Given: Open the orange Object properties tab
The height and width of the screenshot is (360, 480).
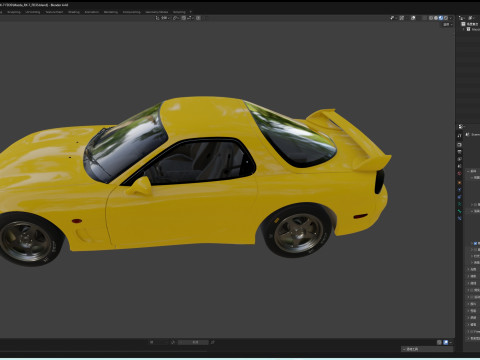Looking at the screenshot, I should click(459, 182).
